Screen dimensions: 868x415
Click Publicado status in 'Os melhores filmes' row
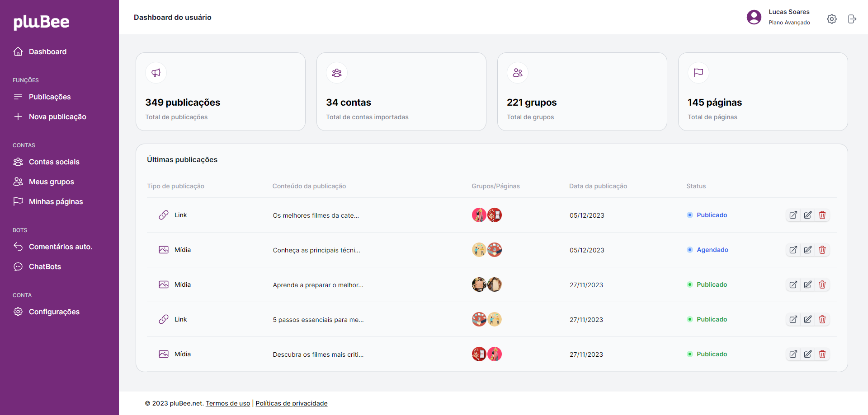(712, 215)
